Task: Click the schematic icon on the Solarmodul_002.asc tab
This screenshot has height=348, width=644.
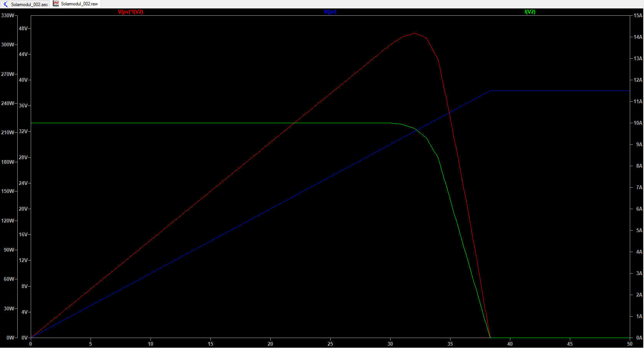Action: (5, 4)
